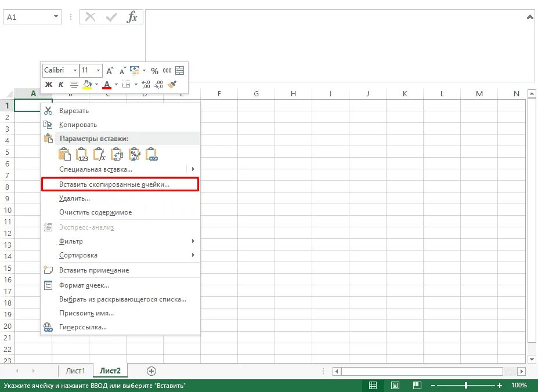Merge and center cells icon
The height and width of the screenshot is (392, 538).
tap(180, 71)
